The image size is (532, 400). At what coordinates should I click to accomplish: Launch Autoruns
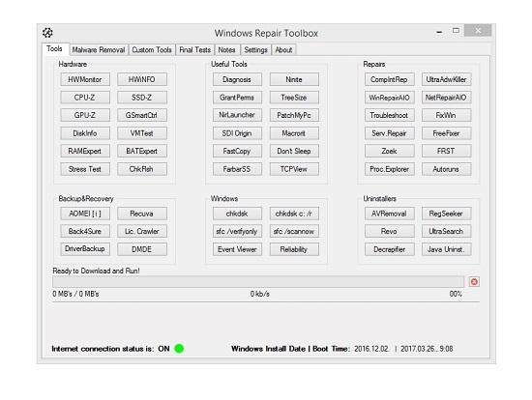pyautogui.click(x=447, y=169)
